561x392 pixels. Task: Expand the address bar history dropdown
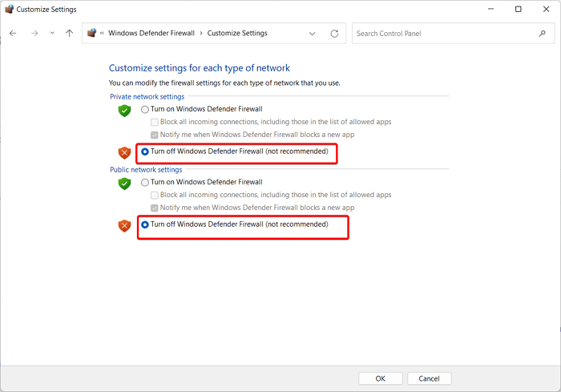[x=312, y=34]
